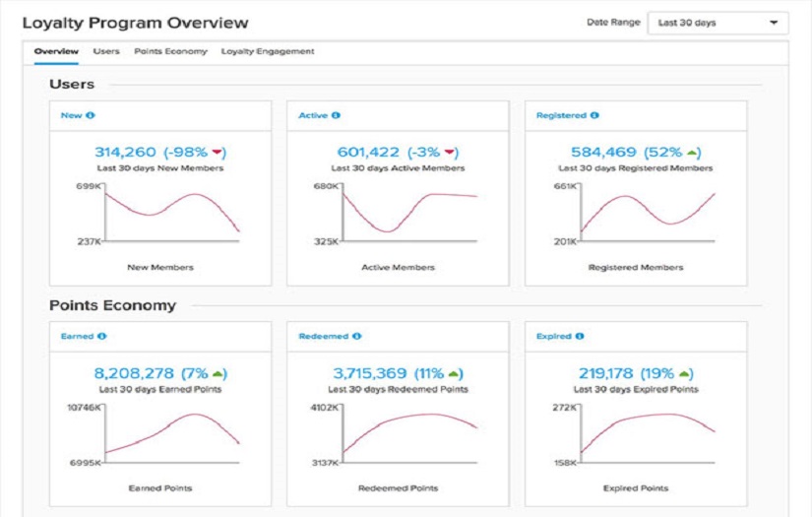Viewport: 812px width, 517px height.
Task: Open the Registered info icon
Action: pos(594,115)
